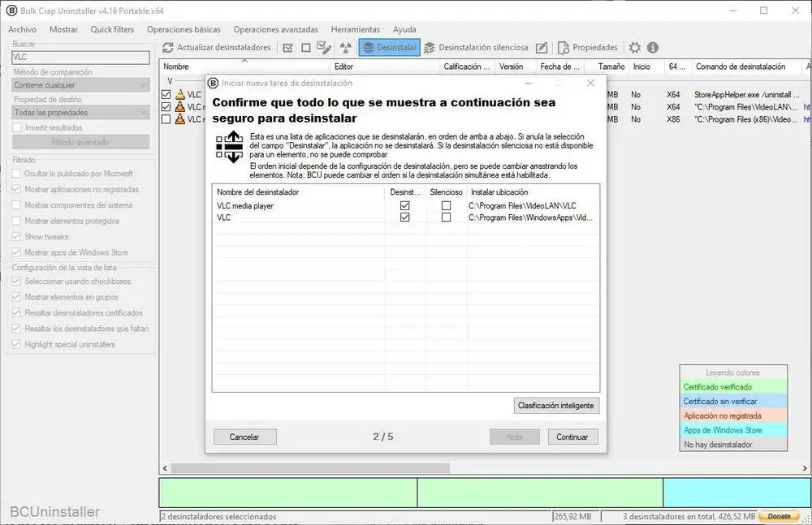Close the Iniciar nueva tarea de desinstalación dialog
Image resolution: width=812 pixels, height=525 pixels.
point(590,83)
